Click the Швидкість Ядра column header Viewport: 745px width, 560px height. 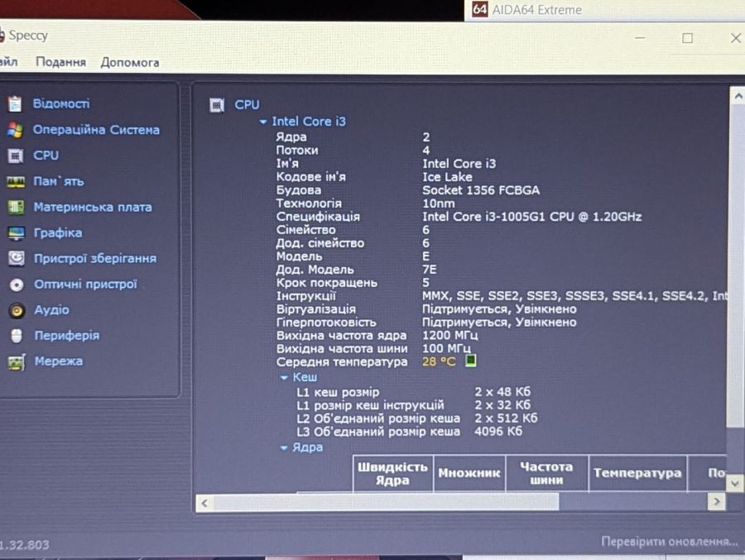coord(392,473)
